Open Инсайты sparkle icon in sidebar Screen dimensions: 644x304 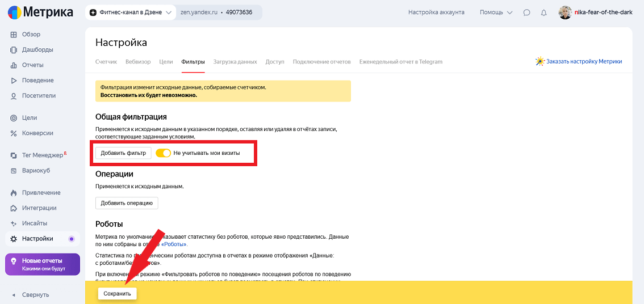click(14, 223)
